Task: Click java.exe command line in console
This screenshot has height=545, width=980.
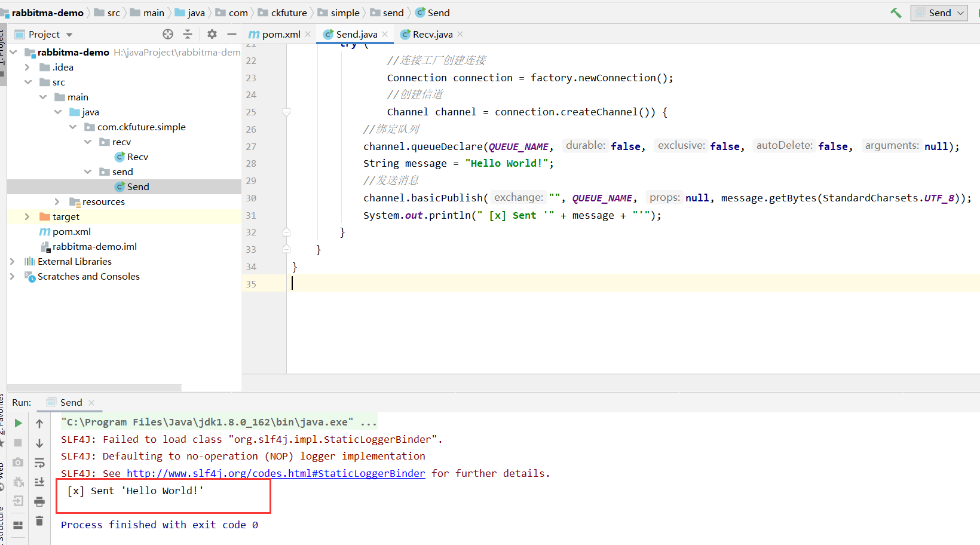Action: 219,422
